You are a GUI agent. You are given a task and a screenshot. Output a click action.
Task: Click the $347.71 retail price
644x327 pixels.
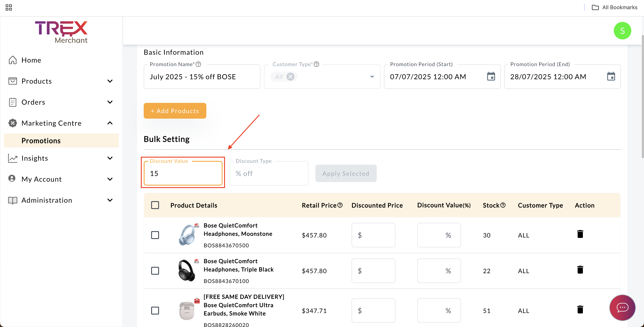click(x=314, y=311)
